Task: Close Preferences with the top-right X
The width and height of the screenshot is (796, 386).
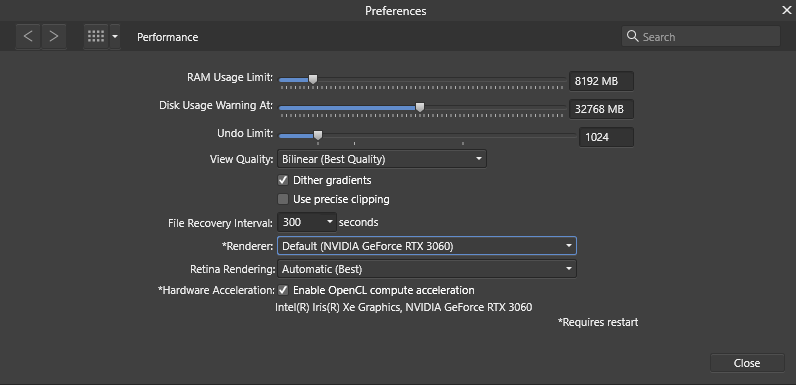Action: click(786, 9)
